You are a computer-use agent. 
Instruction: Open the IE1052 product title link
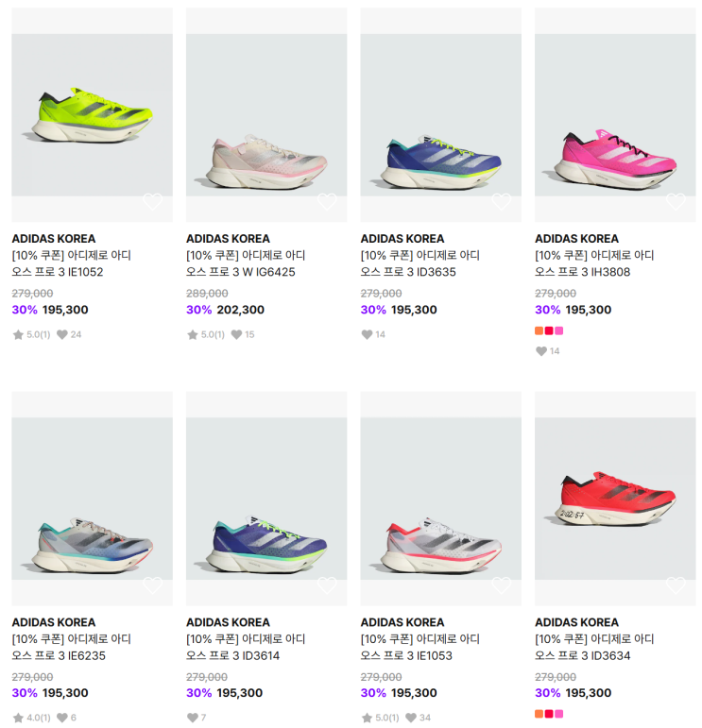[x=71, y=263]
